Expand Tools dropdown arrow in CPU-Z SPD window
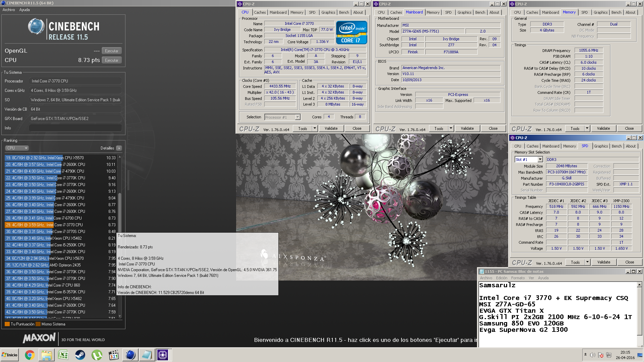 pos(587,262)
